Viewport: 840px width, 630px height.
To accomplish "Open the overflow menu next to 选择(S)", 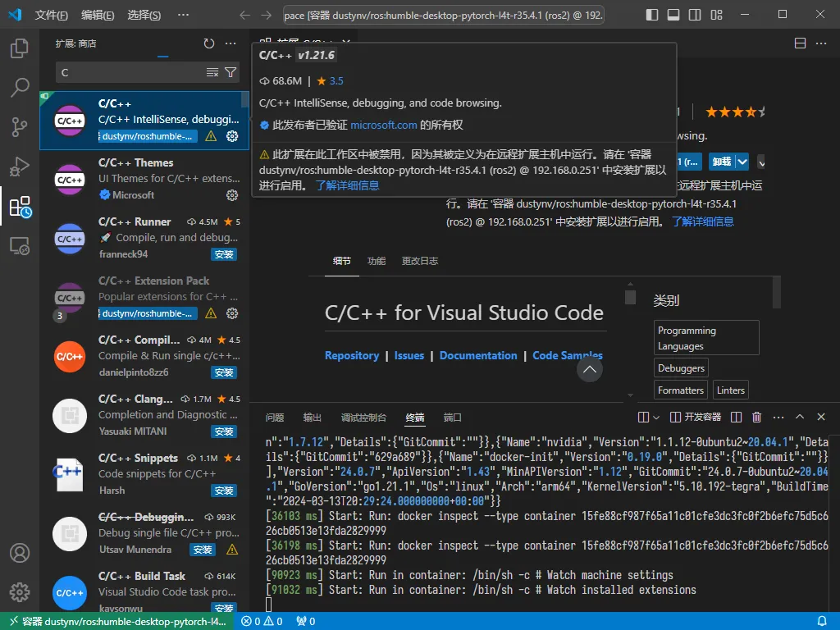I will coord(183,15).
